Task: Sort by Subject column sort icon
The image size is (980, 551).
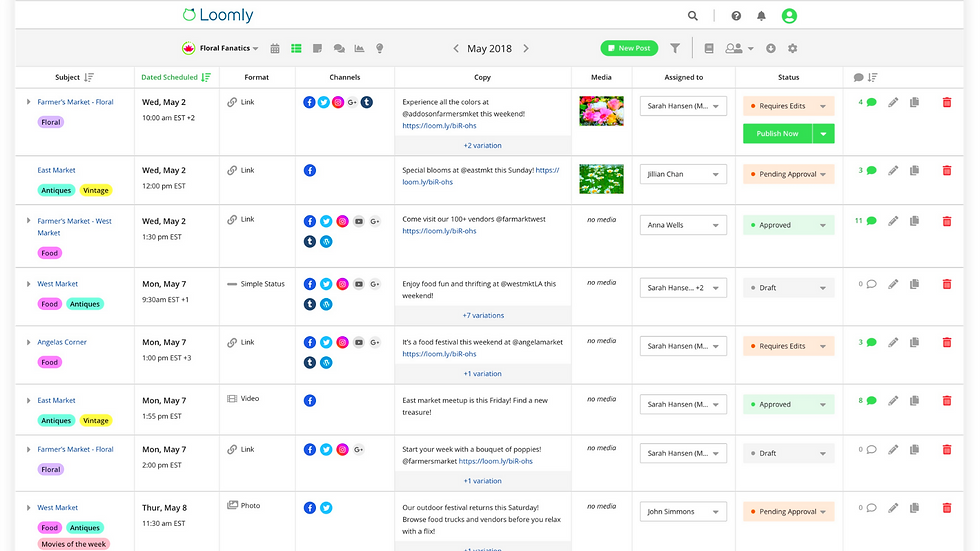Action: (89, 77)
